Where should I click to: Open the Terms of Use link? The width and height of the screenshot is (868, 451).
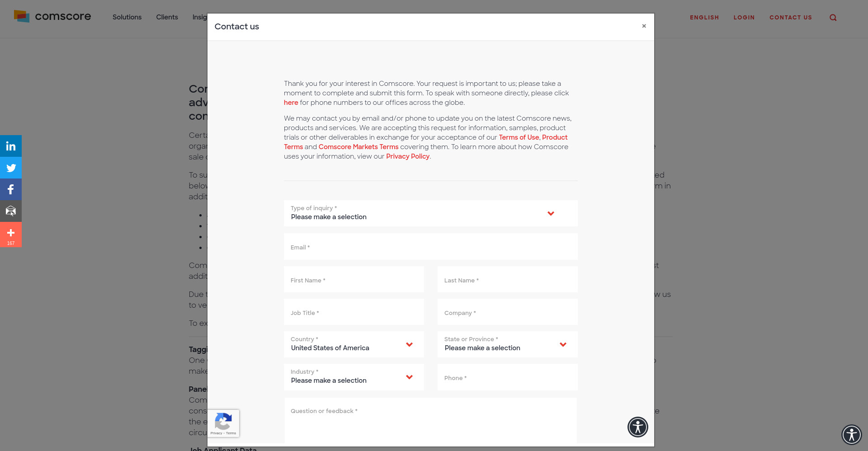tap(519, 137)
